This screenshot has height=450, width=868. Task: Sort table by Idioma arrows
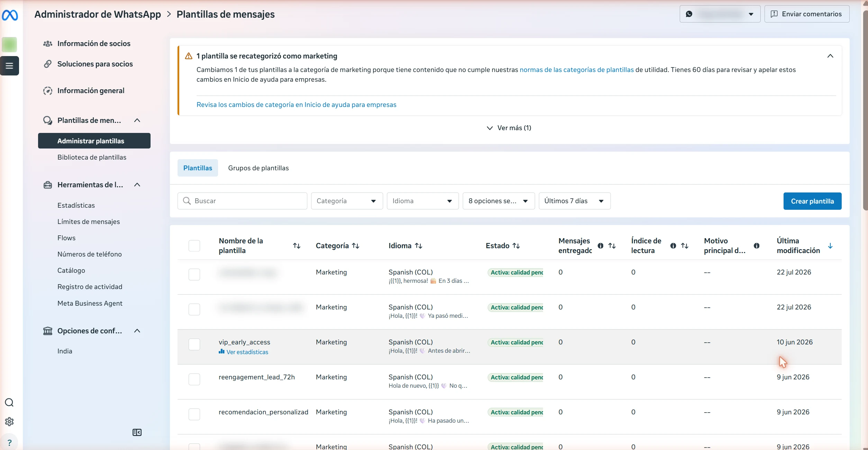pos(419,246)
